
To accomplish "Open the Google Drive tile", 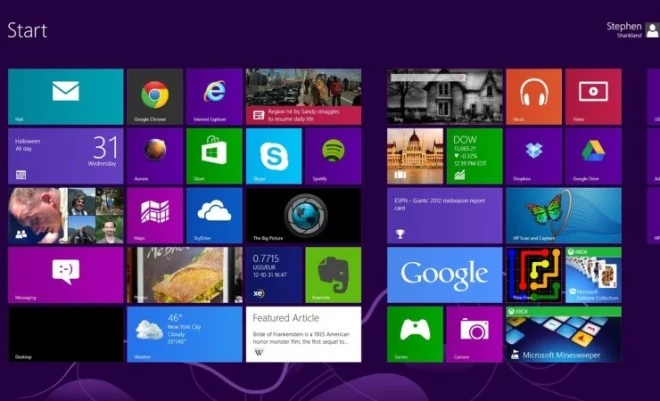I will click(593, 156).
